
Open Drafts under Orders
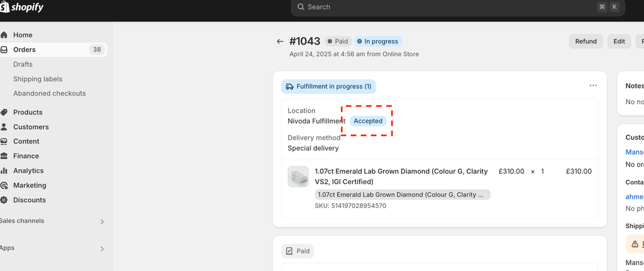pos(23,65)
